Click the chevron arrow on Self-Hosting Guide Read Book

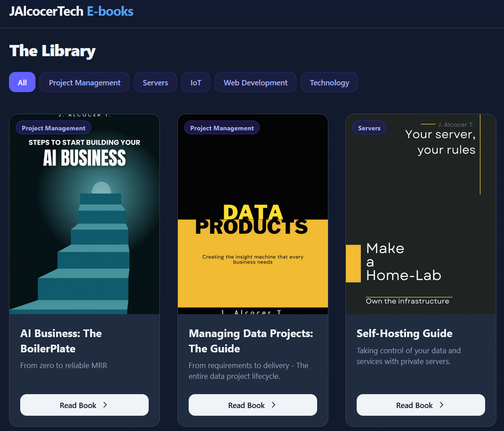[441, 404]
